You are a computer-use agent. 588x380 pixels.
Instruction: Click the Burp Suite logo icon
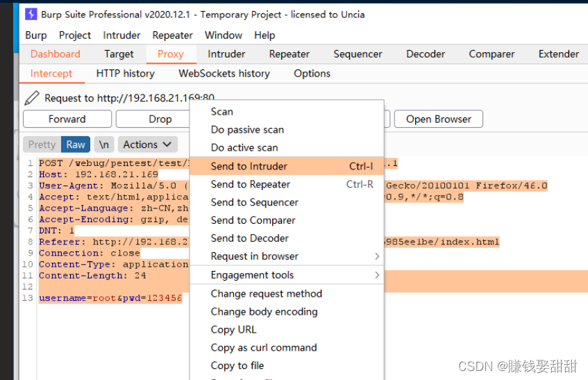pos(31,15)
